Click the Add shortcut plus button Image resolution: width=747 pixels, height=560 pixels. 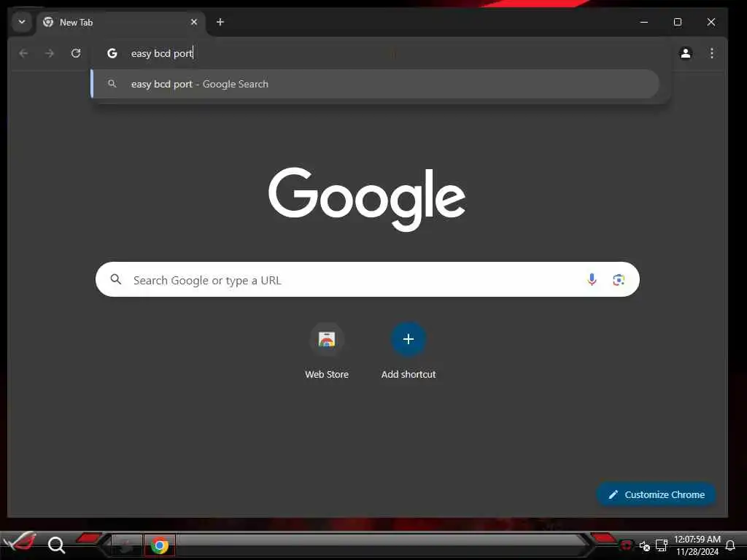pyautogui.click(x=409, y=339)
